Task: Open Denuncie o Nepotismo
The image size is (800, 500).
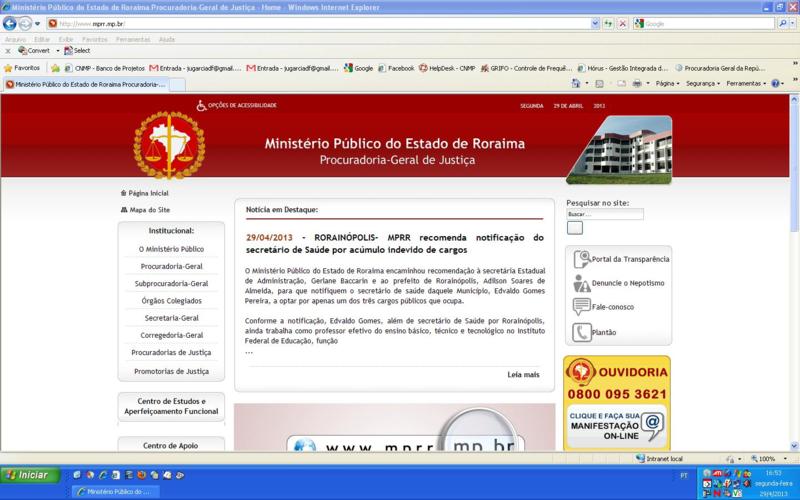Action: point(619,283)
